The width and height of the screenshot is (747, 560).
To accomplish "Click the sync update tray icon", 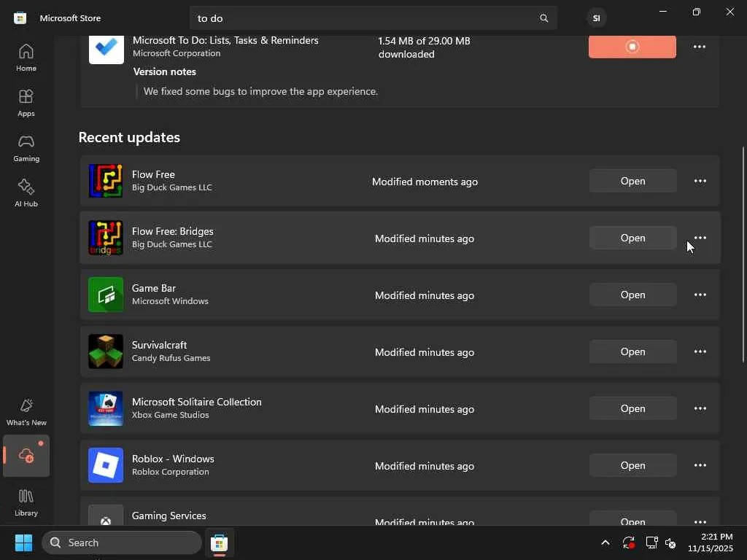I will (x=628, y=542).
